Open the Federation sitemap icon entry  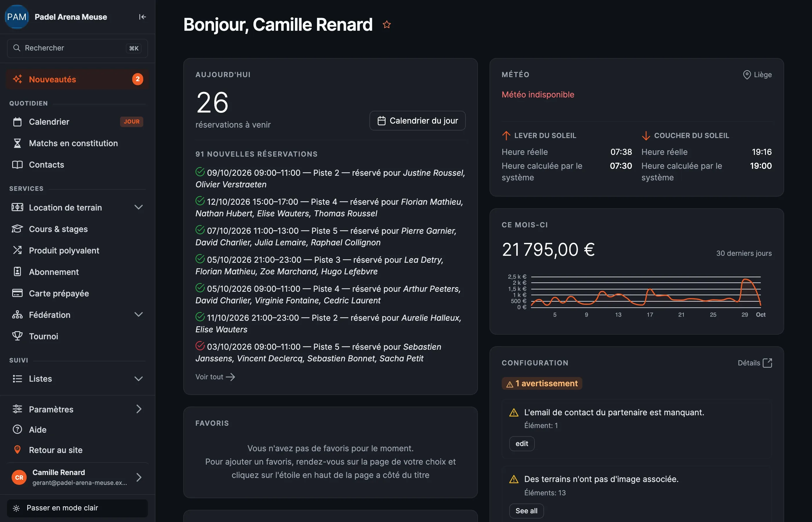[17, 315]
